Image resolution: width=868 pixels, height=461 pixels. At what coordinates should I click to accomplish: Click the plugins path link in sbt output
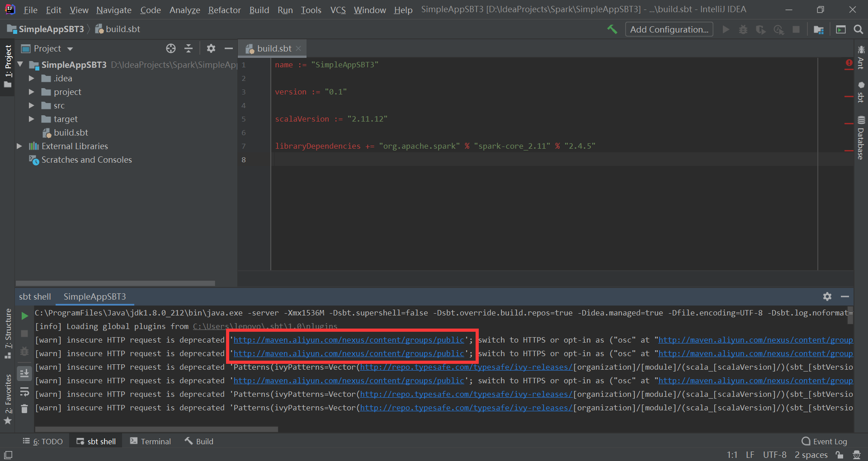(x=265, y=326)
